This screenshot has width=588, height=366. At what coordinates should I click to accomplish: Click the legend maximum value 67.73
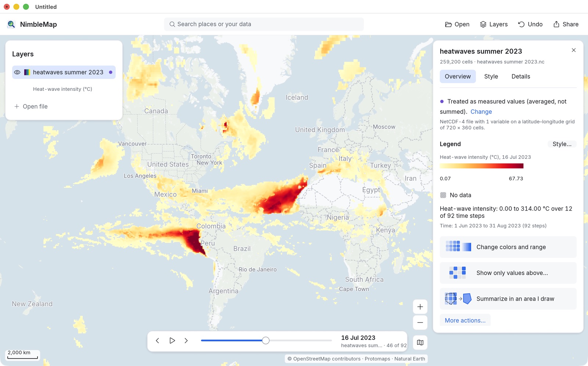[516, 179]
